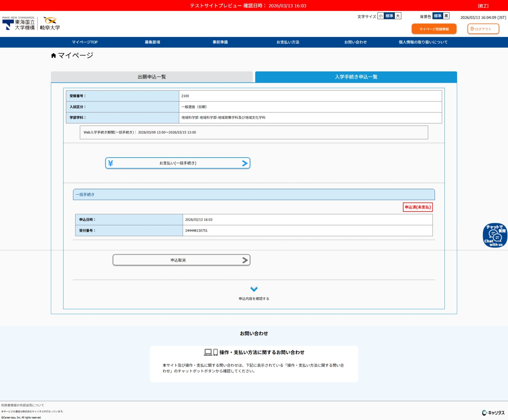The height and width of the screenshot is (420, 508).
Task: Click お支払い(一括手続き) button
Action: [x=178, y=163]
